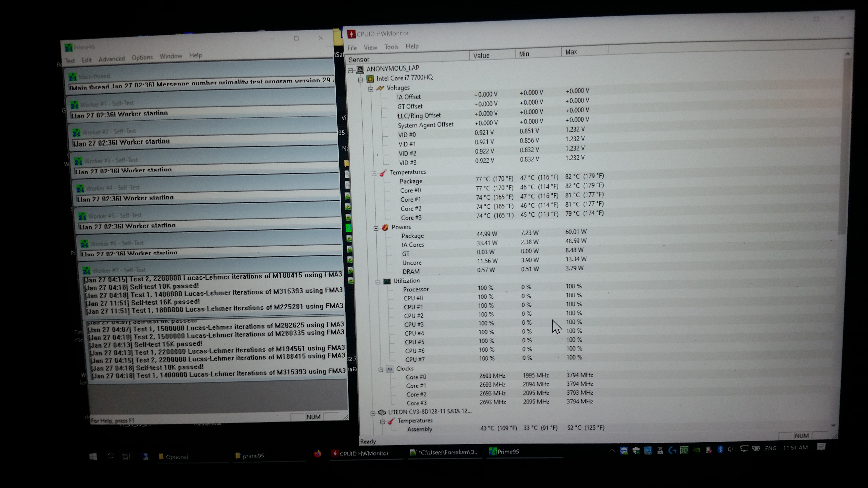
Task: Select the Intel Core i7 CPU chip icon
Action: point(370,79)
